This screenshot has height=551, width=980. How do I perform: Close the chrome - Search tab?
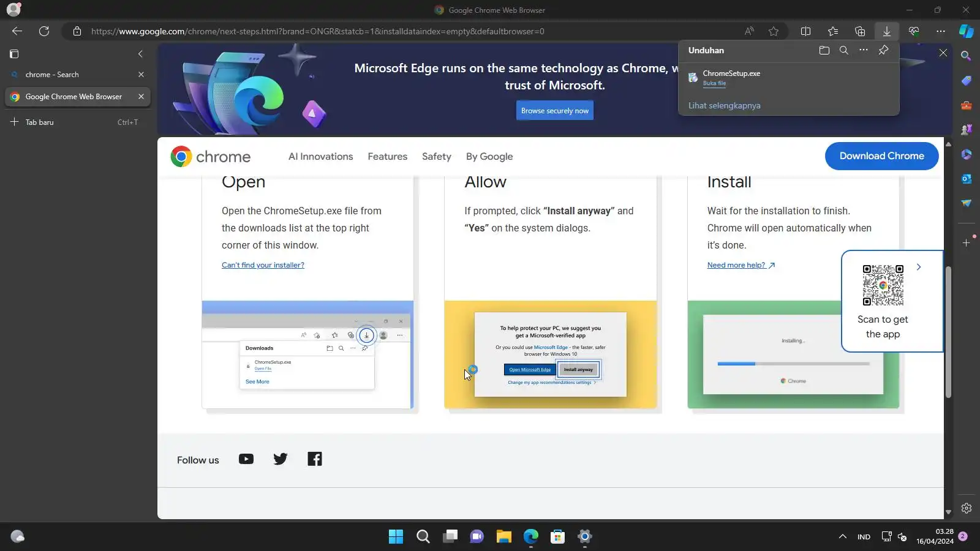pyautogui.click(x=141, y=75)
